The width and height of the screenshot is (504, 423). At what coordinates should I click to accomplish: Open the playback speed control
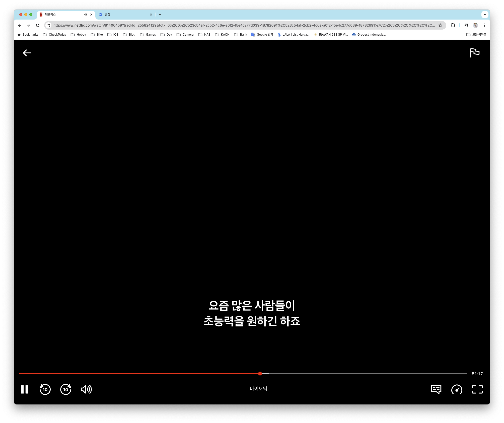pyautogui.click(x=457, y=389)
